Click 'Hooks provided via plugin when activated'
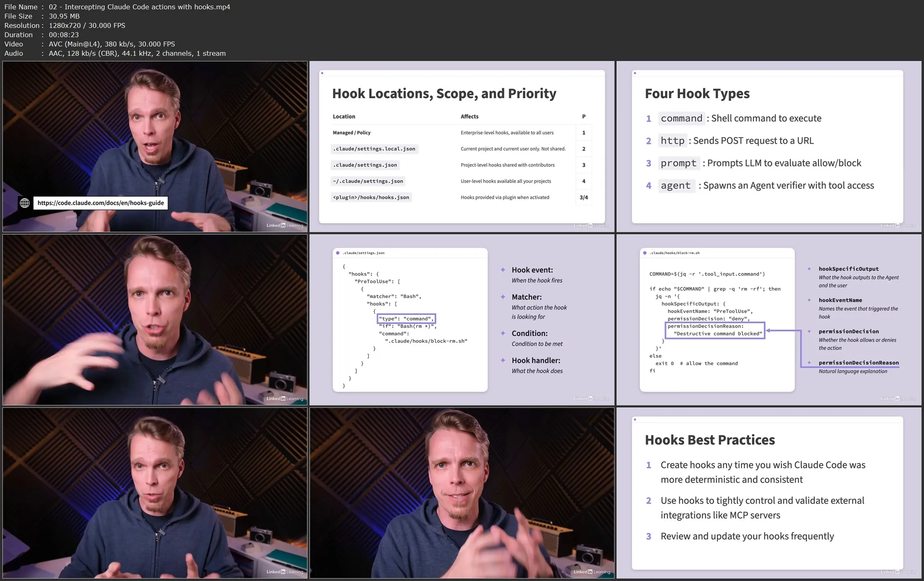 coord(505,197)
